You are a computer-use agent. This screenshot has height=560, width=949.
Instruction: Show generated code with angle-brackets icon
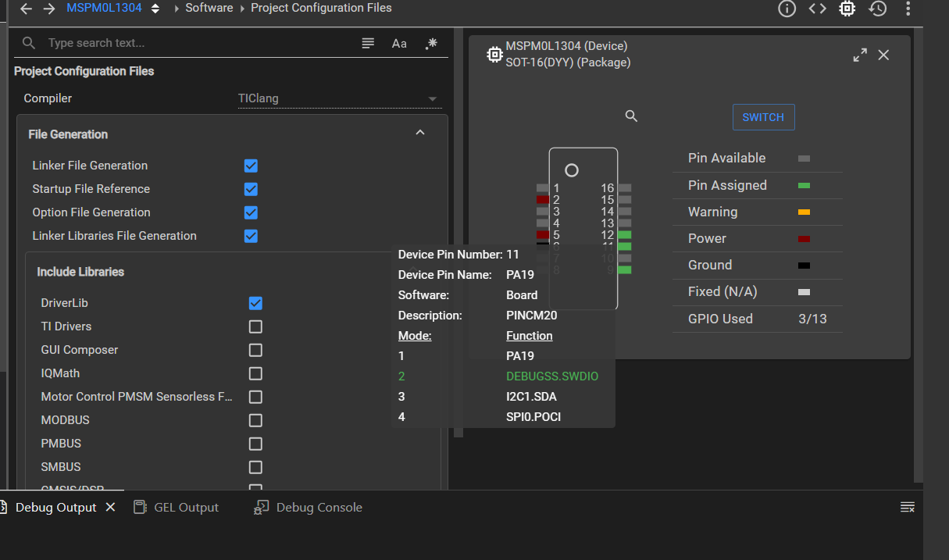pyautogui.click(x=817, y=9)
